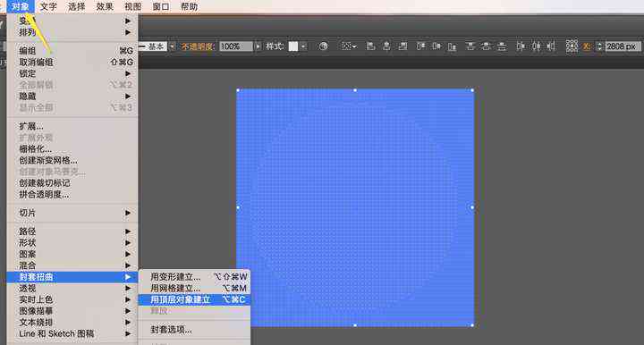Expand the 锁定 submenu

[x=72, y=73]
